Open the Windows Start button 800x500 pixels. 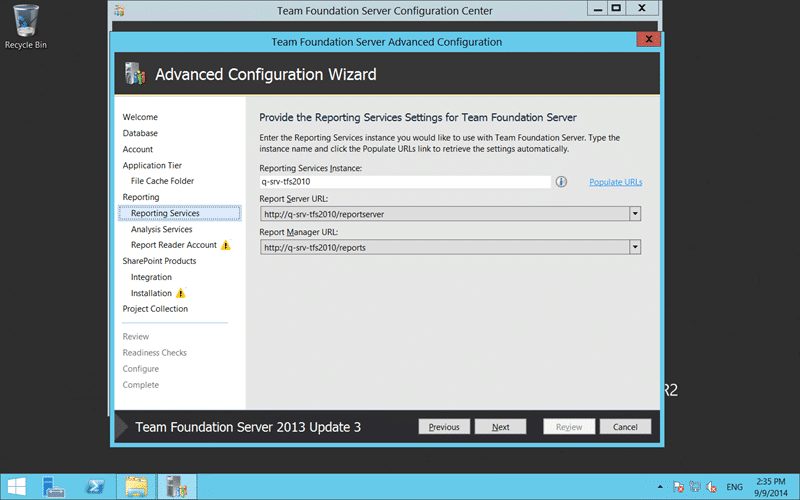click(16, 487)
